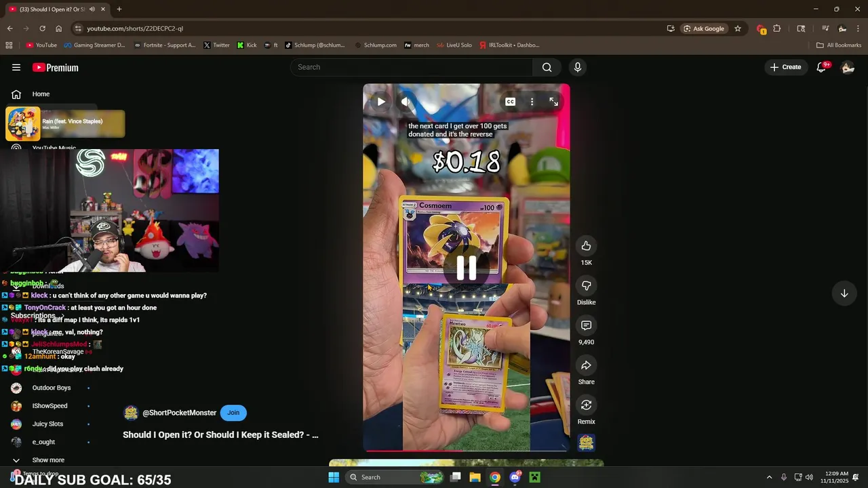Screen dimensions: 868x488
Task: Open YouTube notifications bell
Action: [821, 67]
